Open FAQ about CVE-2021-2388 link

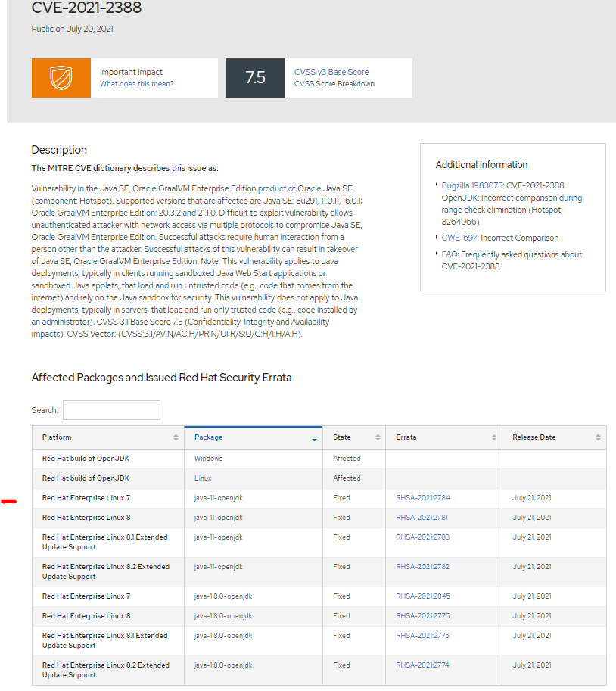(x=451, y=254)
